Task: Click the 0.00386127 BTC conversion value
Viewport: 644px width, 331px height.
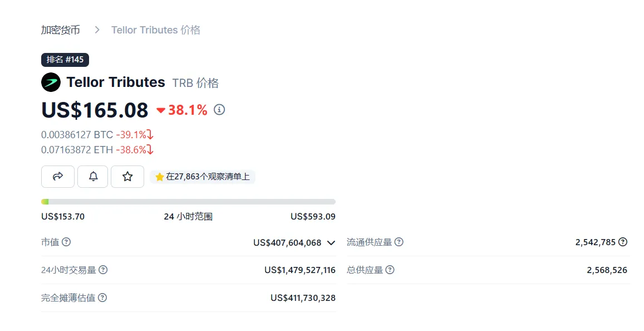Action: click(77, 134)
